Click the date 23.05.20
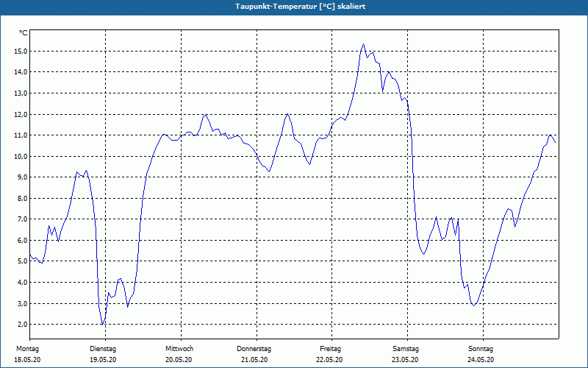The image size is (588, 368). coord(405,360)
